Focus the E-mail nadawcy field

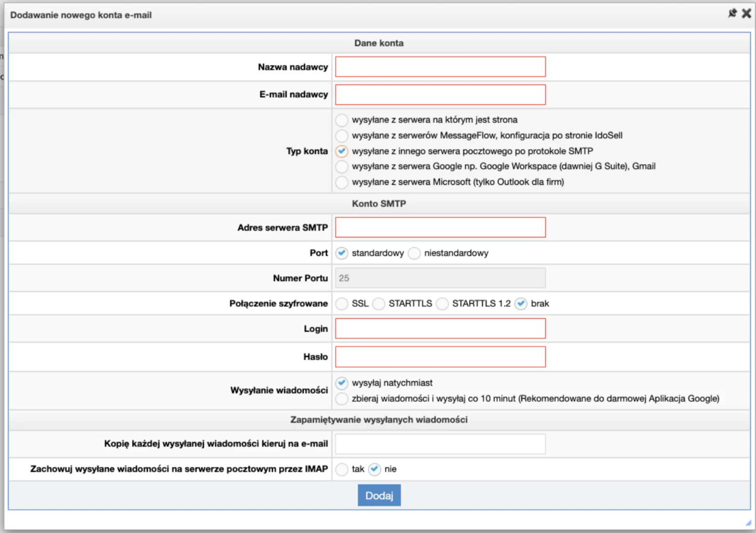point(440,95)
